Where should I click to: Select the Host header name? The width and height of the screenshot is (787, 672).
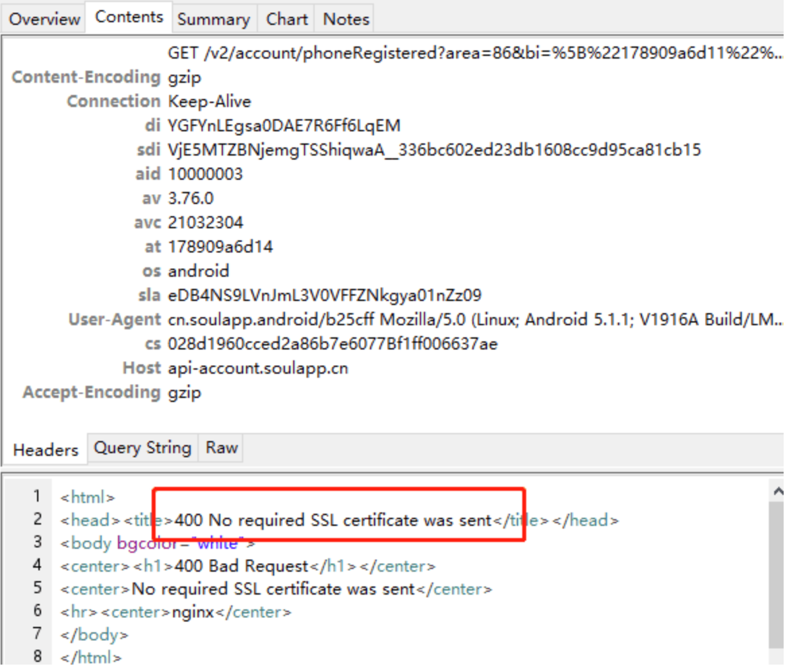(141, 368)
